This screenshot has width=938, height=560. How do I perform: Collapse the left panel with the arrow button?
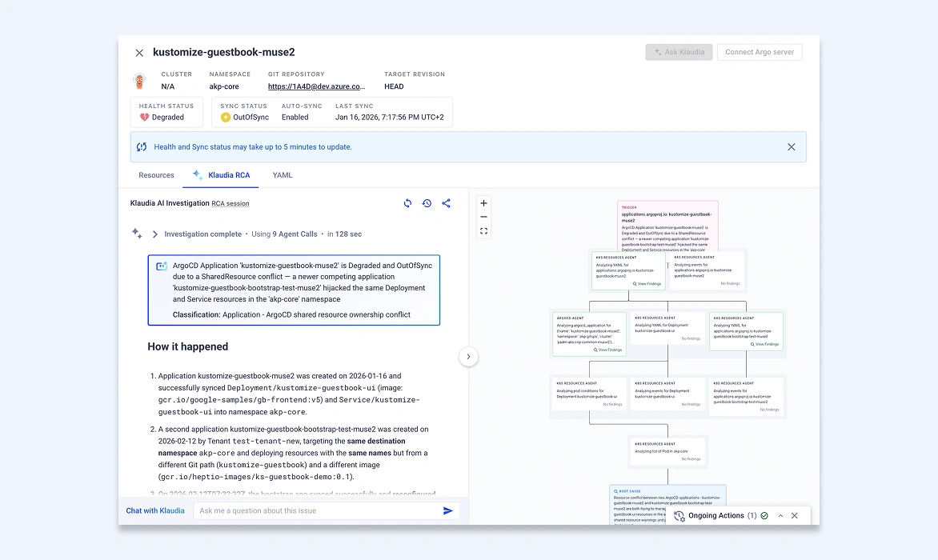pyautogui.click(x=468, y=357)
